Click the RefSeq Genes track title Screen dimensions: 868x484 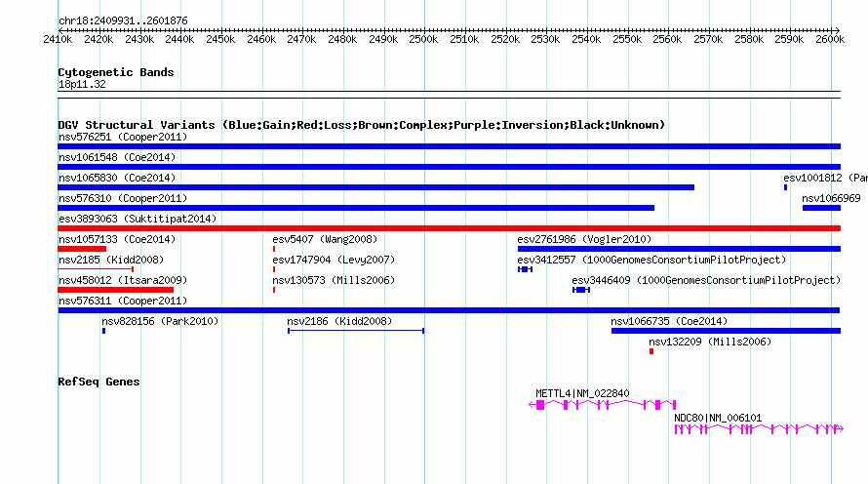pyautogui.click(x=99, y=382)
